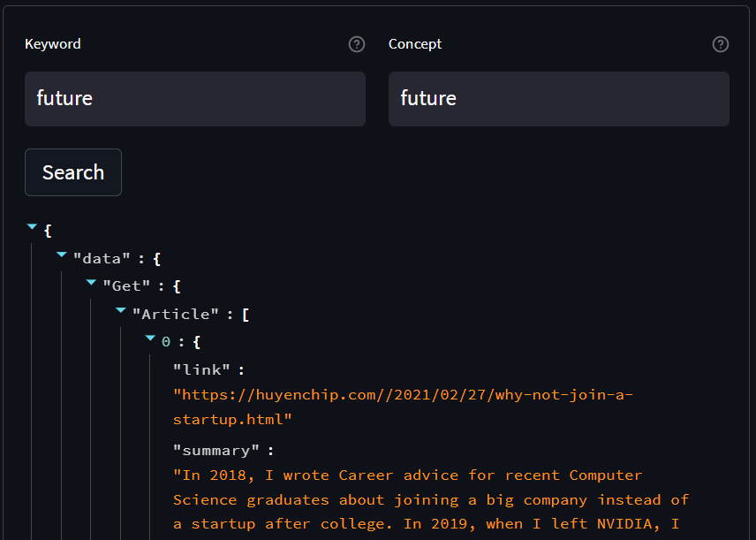Collapse the "data" node arrow

[62, 255]
